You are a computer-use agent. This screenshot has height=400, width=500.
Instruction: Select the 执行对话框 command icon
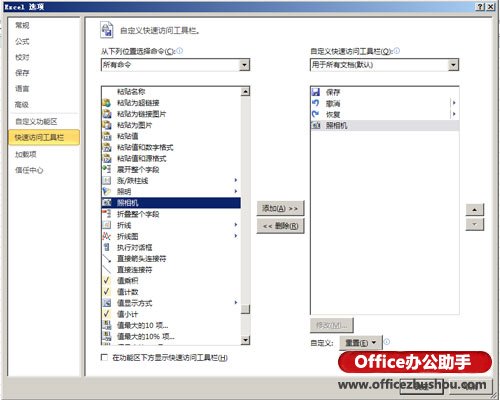pos(106,247)
